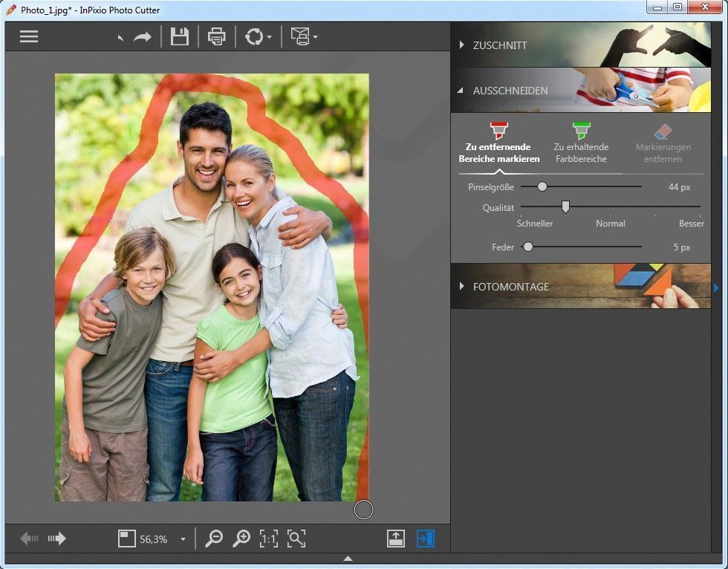Expand the FOTOMONTAGE section
728x569 pixels.
510,286
